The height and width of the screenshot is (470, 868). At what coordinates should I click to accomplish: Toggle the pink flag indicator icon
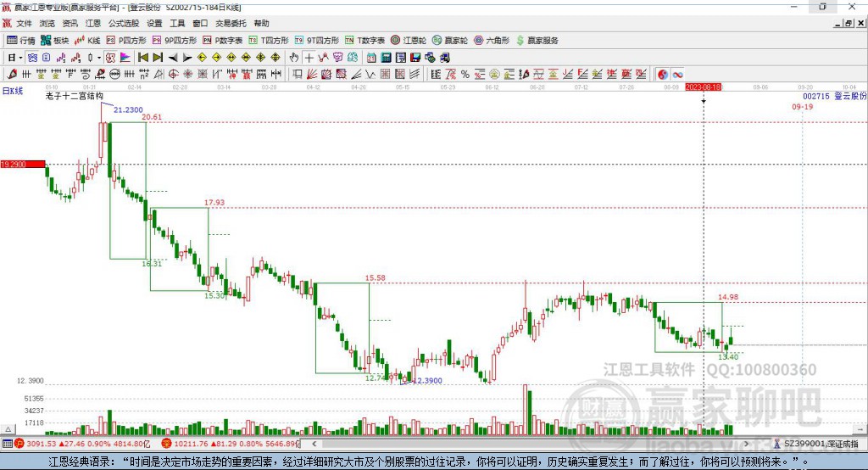[x=125, y=58]
